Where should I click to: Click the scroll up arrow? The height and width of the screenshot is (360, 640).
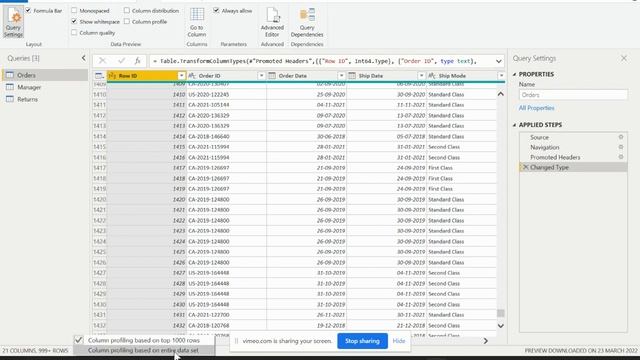tap(500, 94)
